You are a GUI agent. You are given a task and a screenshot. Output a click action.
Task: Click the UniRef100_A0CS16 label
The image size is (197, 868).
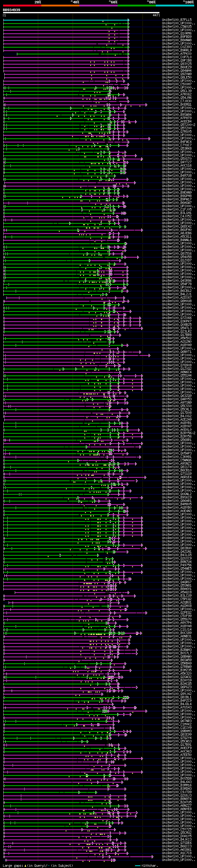pyautogui.click(x=177, y=165)
